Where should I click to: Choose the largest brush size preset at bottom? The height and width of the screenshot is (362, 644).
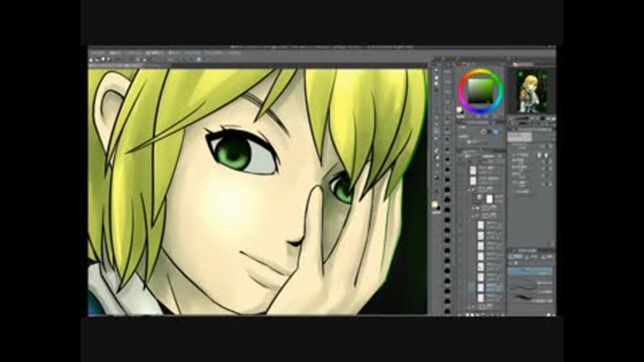point(447,312)
